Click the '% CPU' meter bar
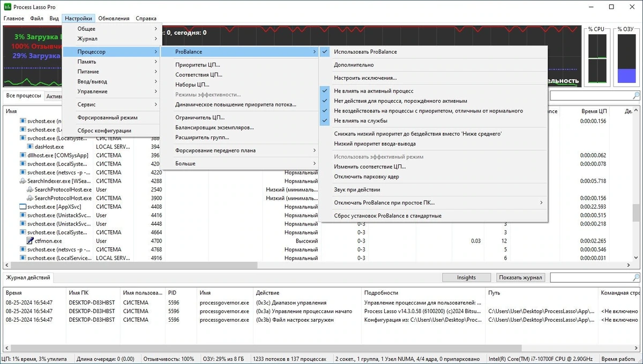Viewport: 643px width, 364px height. 597,59
